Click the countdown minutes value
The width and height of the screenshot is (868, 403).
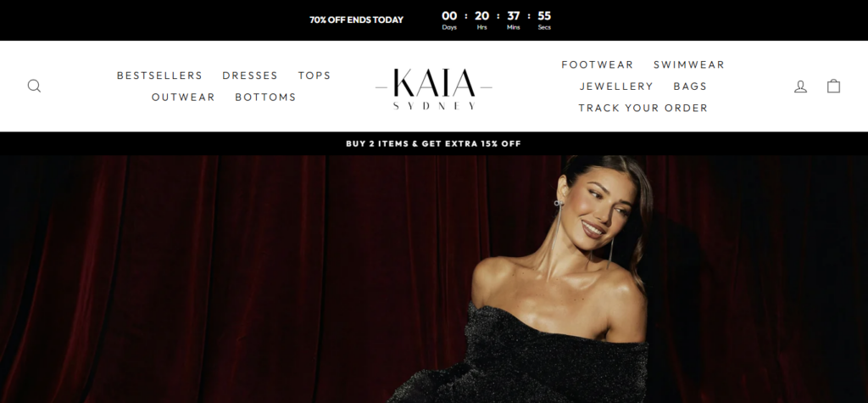(x=513, y=16)
